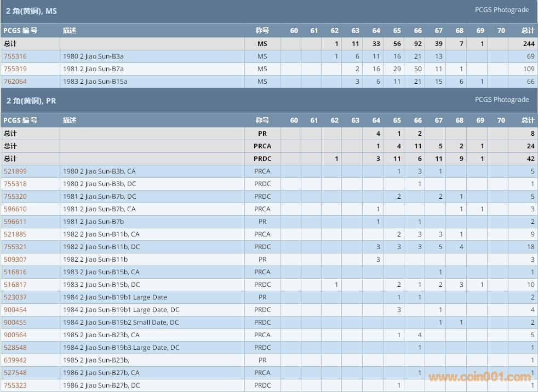The image size is (538, 392).
Task: Click PCGS number 521899 link
Action: (x=15, y=171)
